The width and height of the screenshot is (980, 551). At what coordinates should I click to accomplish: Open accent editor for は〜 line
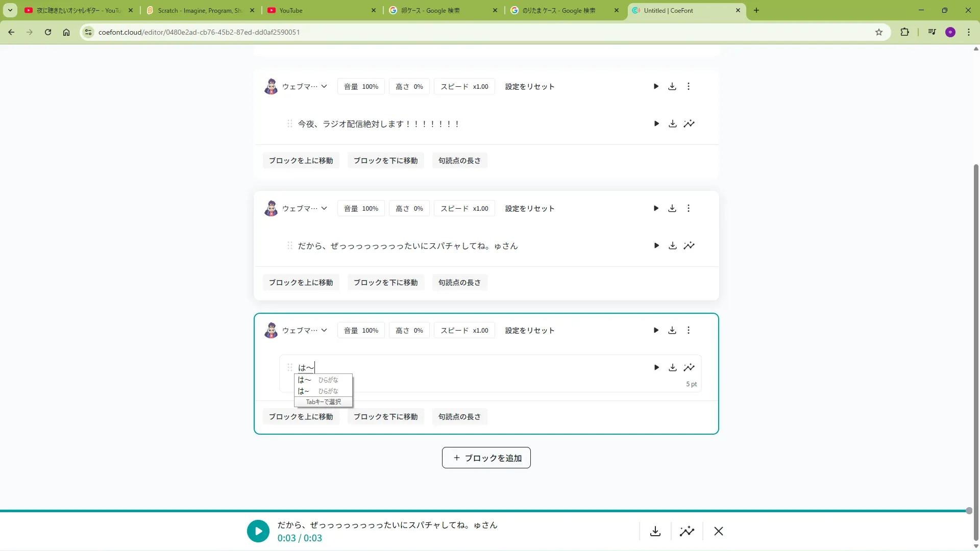(x=689, y=367)
